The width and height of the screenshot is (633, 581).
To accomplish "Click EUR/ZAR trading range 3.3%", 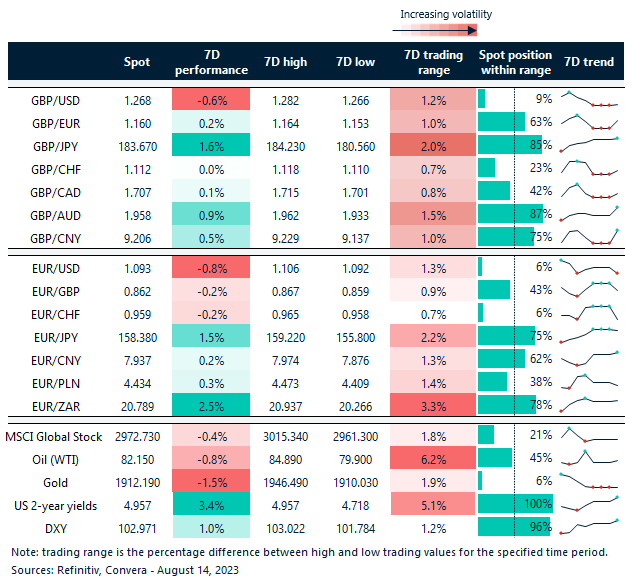I will tap(433, 405).
